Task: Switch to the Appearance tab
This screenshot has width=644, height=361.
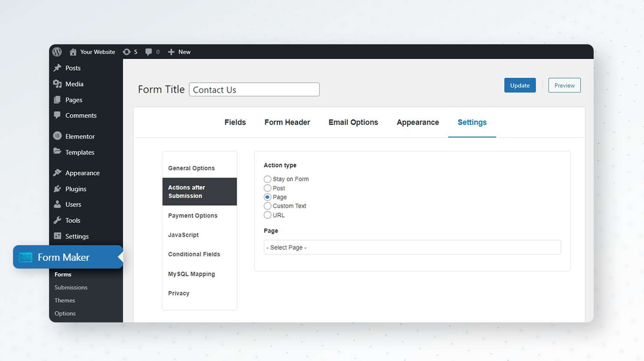Action: point(418,122)
